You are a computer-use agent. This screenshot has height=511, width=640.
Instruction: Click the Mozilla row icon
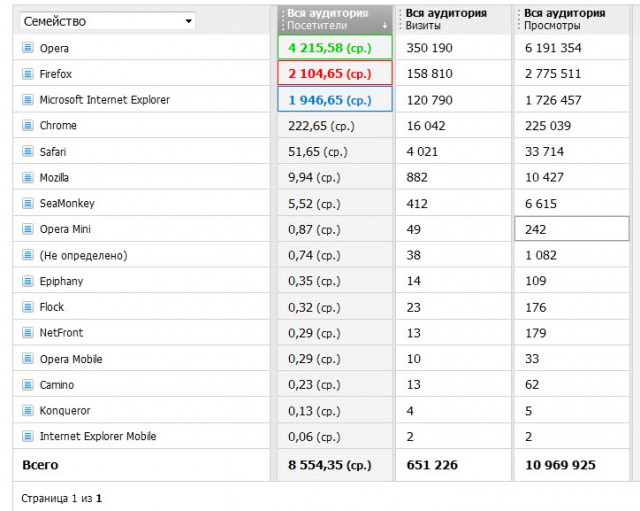click(x=27, y=177)
